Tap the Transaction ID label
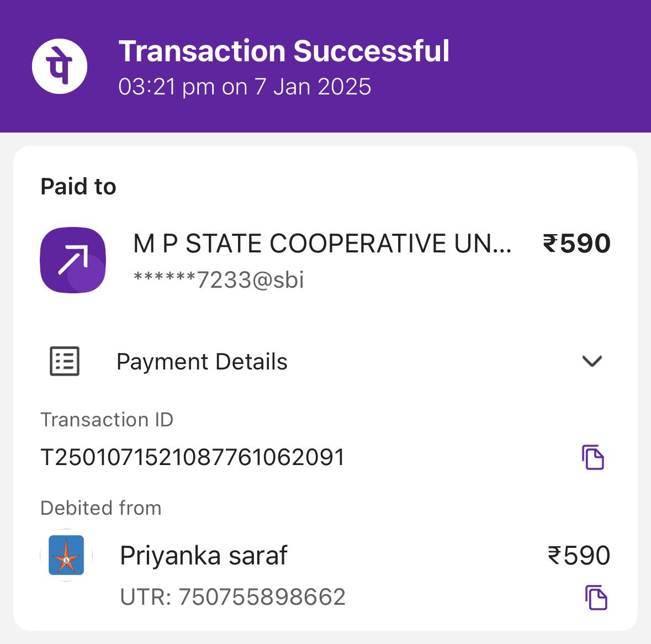This screenshot has height=644, width=651. tap(107, 419)
